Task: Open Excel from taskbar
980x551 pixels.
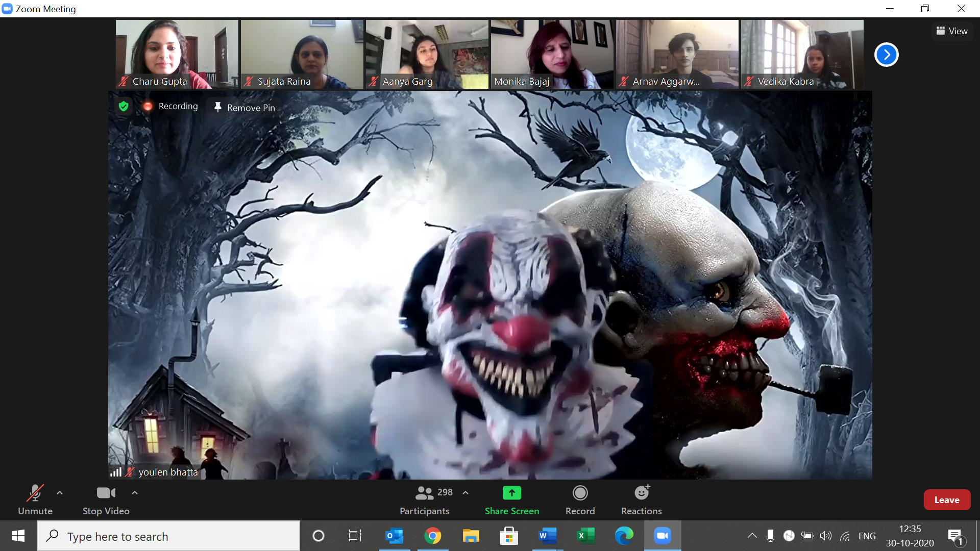Action: click(x=585, y=536)
